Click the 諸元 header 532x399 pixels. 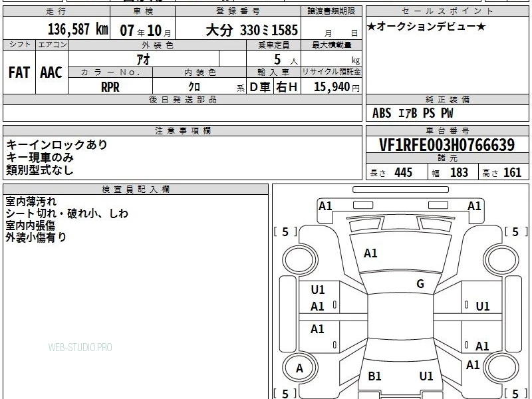point(448,158)
